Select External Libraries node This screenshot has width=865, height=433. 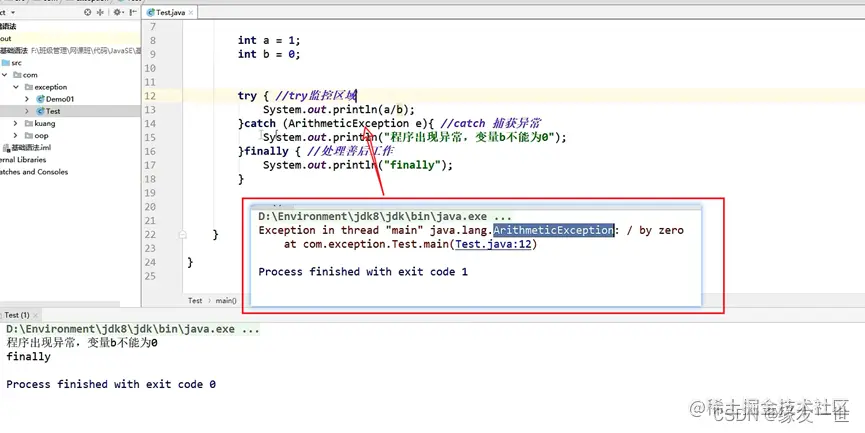pos(23,160)
